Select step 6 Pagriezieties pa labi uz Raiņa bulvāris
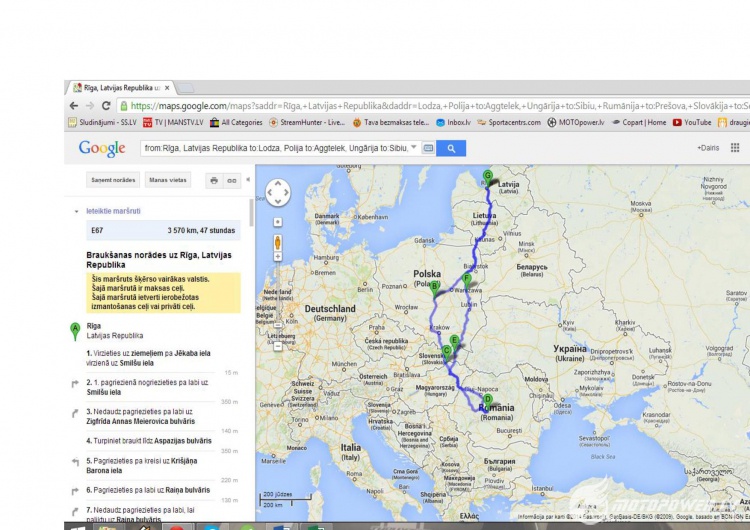This screenshot has height=530, width=750. click(x=149, y=490)
